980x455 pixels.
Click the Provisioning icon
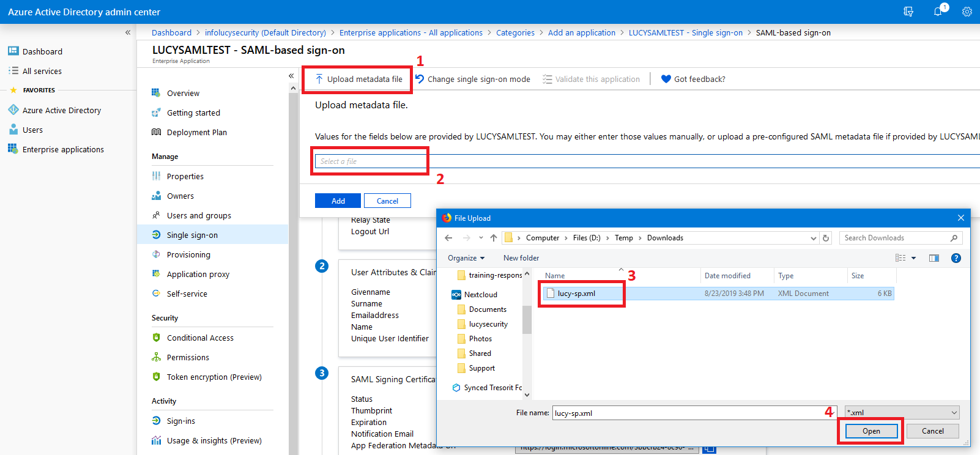click(x=156, y=254)
